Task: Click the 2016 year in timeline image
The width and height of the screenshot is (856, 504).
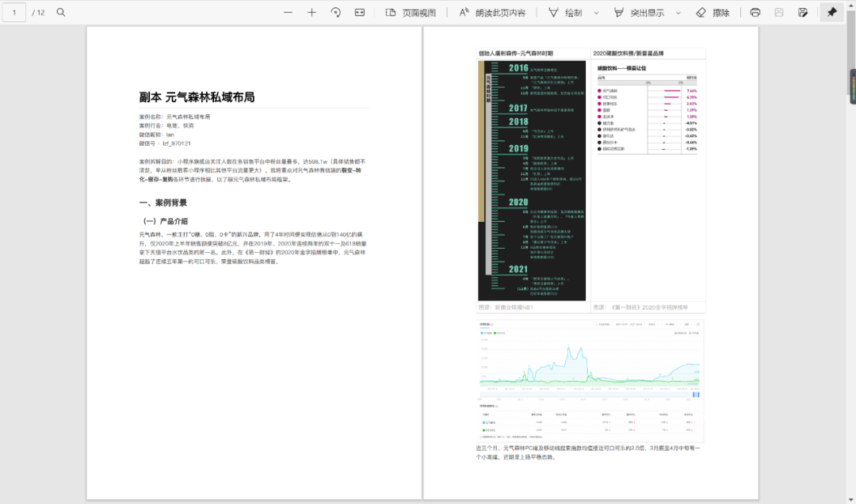Action: (518, 68)
